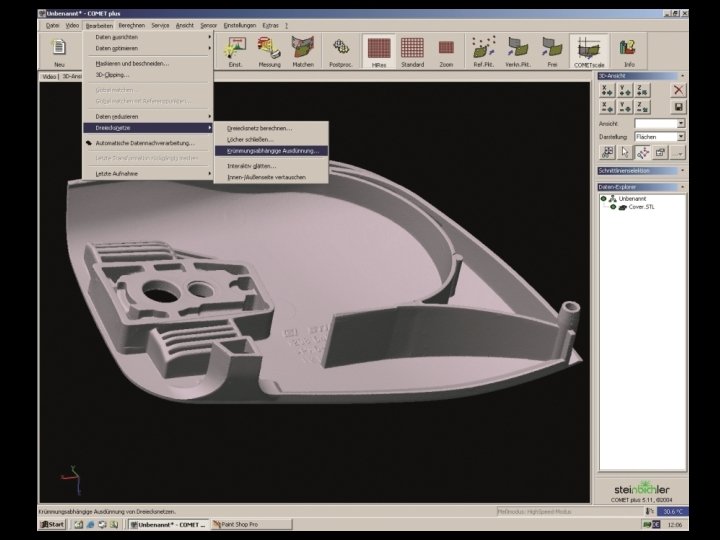
Task: Expand the Darstellung dropdown showing Flächen
Action: pos(681,137)
